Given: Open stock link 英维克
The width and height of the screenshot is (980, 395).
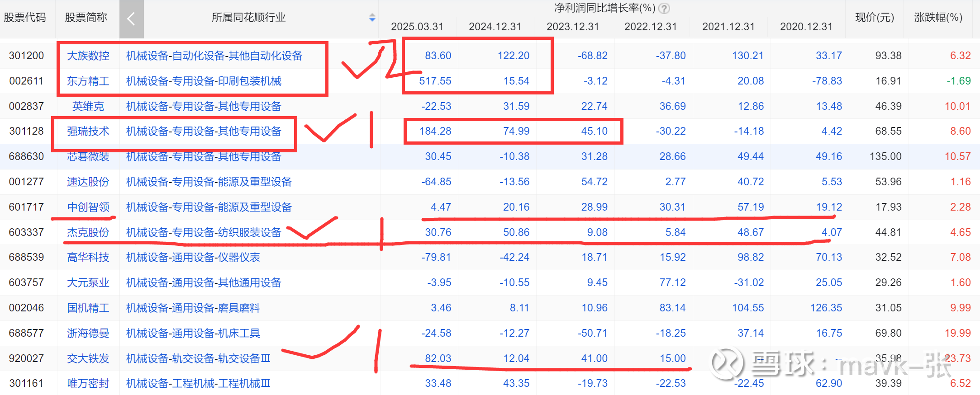Looking at the screenshot, I should click(88, 106).
